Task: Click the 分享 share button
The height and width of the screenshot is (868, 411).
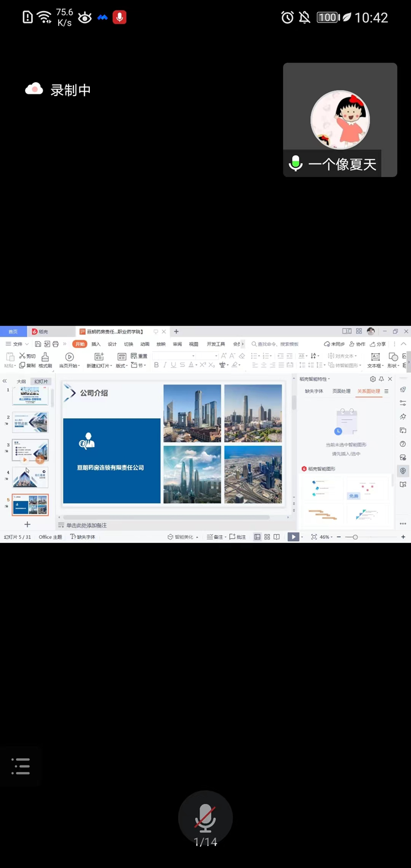Action: pyautogui.click(x=378, y=344)
